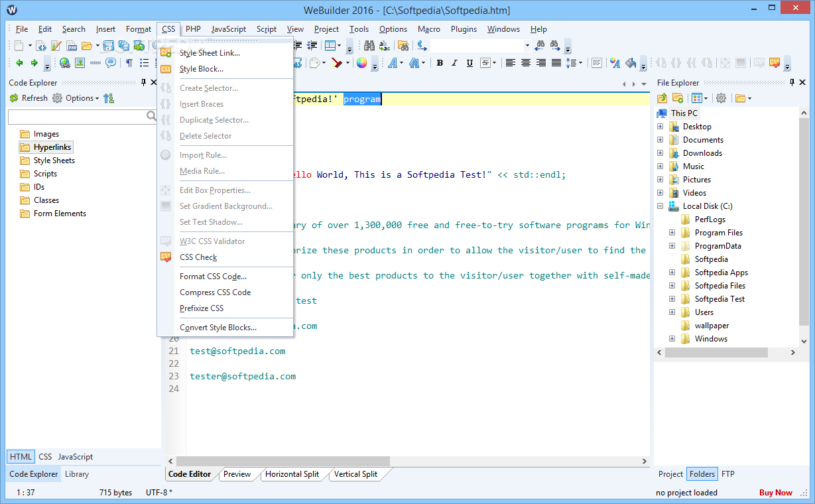Open the search text combo box dropdown

527,46
